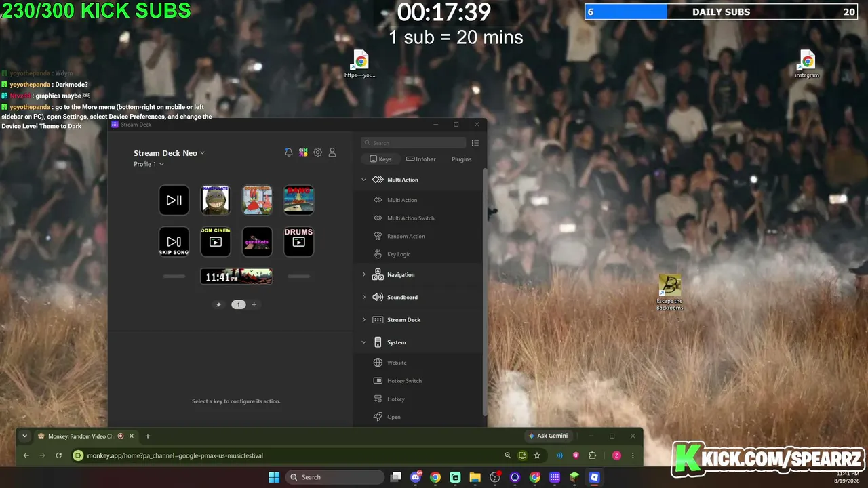This screenshot has height=488, width=868.
Task: Open OBS Studio from the taskbar
Action: click(495, 477)
